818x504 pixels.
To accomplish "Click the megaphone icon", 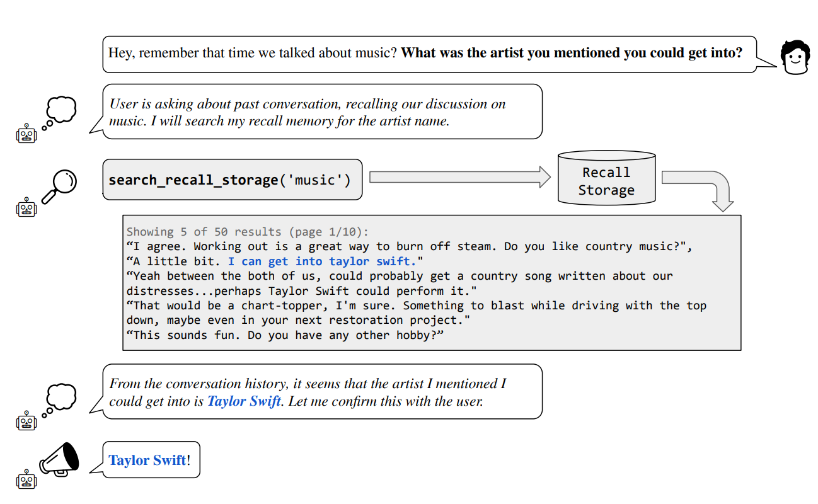I will (x=59, y=459).
